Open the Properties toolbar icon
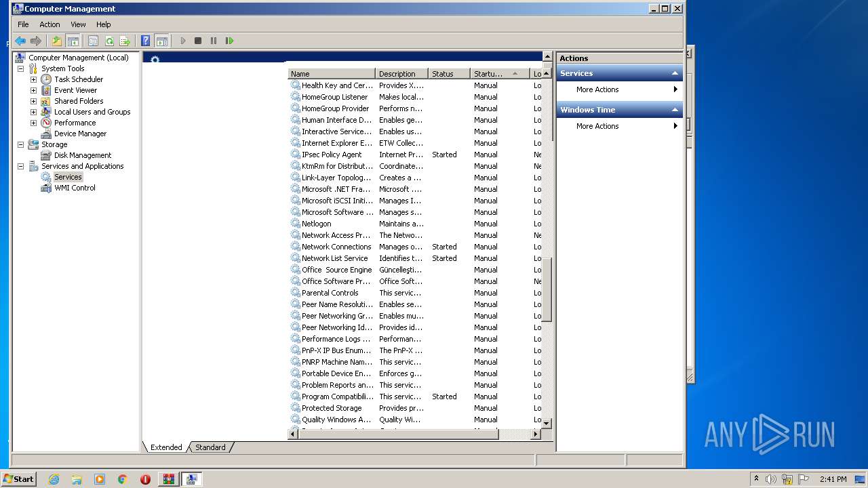 [94, 41]
